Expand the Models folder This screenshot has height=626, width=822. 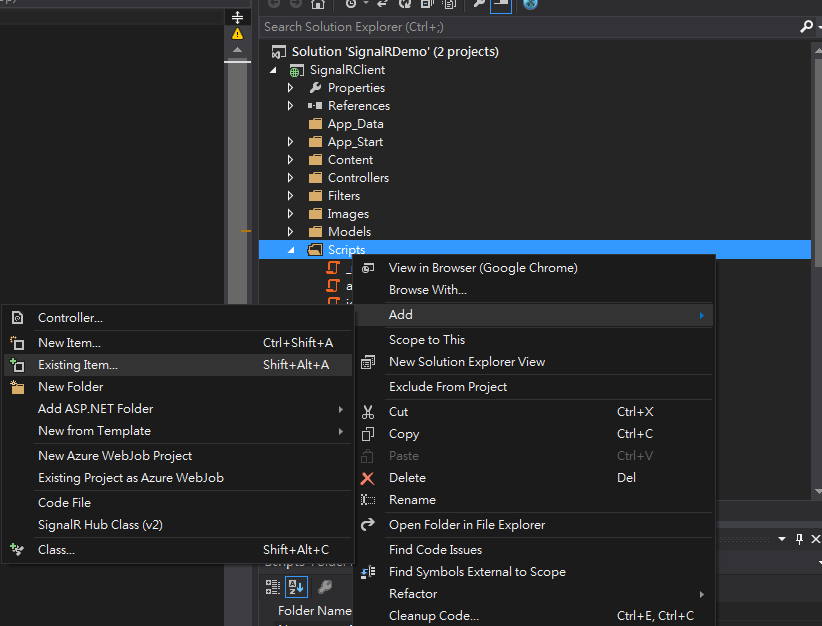tap(291, 231)
